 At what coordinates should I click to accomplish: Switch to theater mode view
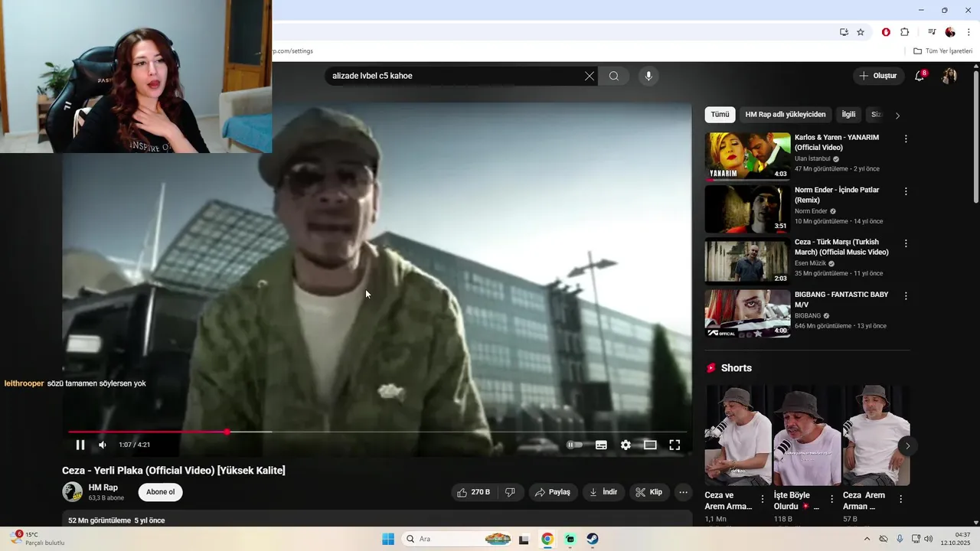pos(650,445)
